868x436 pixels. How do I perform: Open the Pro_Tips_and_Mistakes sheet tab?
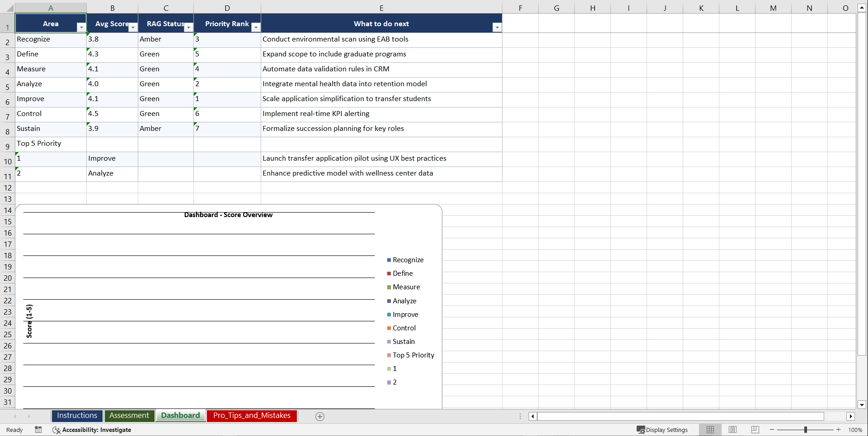click(x=252, y=416)
